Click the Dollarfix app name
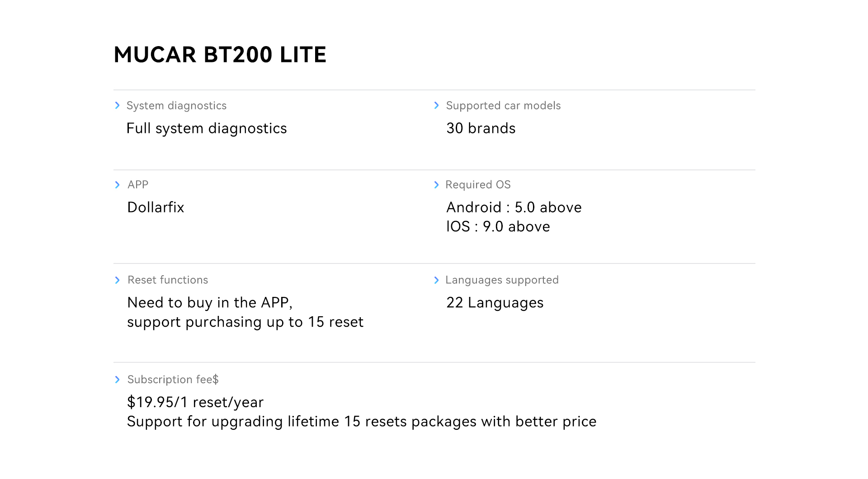The height and width of the screenshot is (479, 868). pyautogui.click(x=156, y=207)
